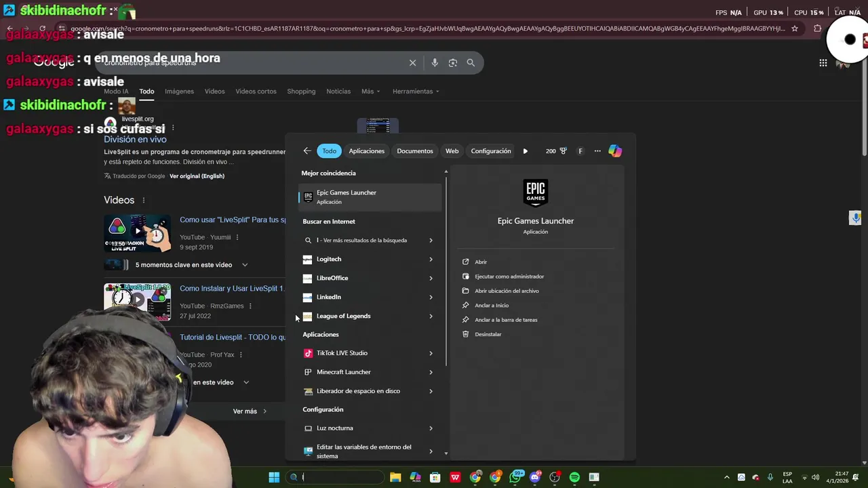This screenshot has width=868, height=488.
Task: Click Google search by image lens icon
Action: (x=453, y=62)
